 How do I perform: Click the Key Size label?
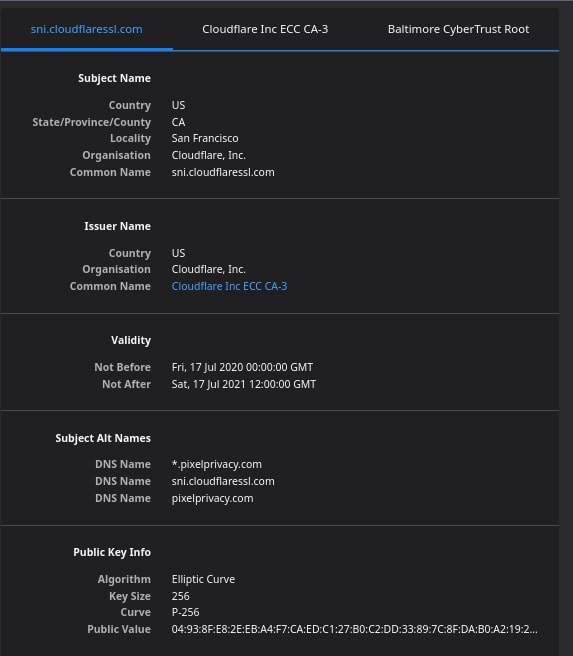(x=130, y=596)
